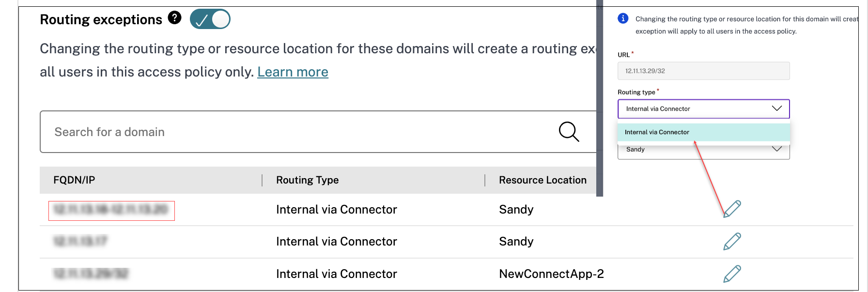Screen dimensions: 868x292
Task: Click the edit pencil for the first Sandy row
Action: click(732, 209)
